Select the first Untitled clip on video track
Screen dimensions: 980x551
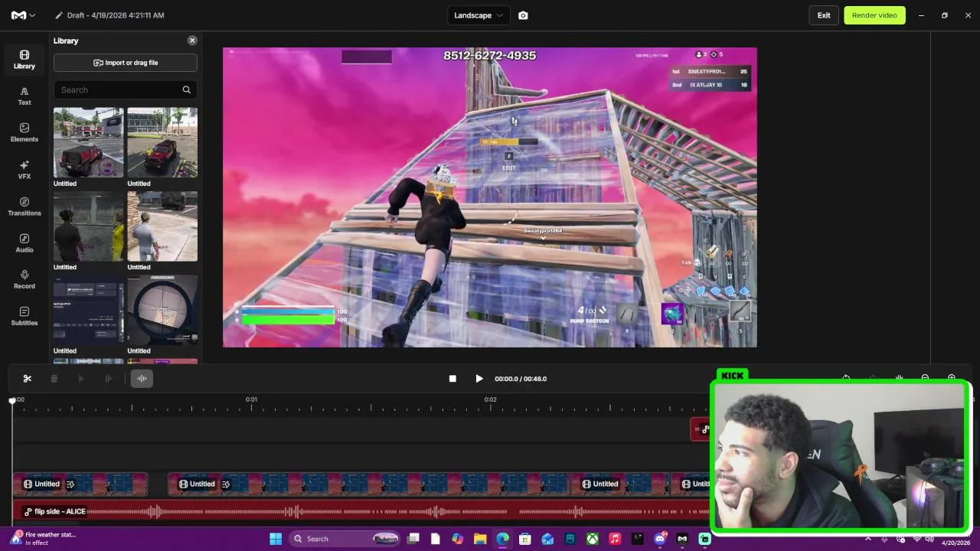[x=80, y=484]
